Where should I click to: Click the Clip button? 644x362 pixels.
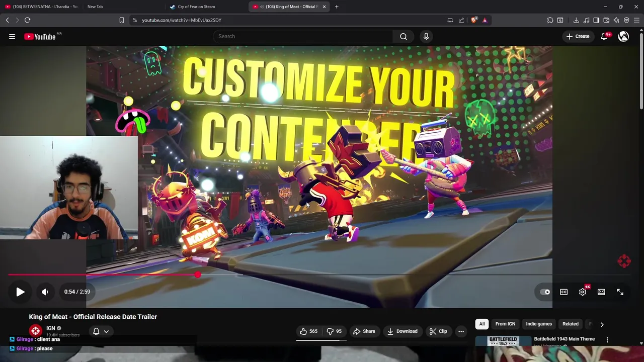pos(438,331)
